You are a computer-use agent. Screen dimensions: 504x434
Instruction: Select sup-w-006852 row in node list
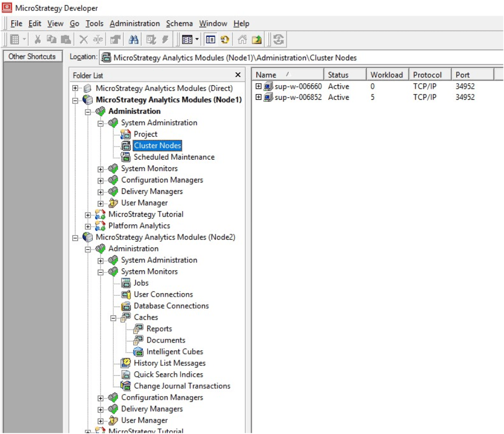(x=298, y=97)
